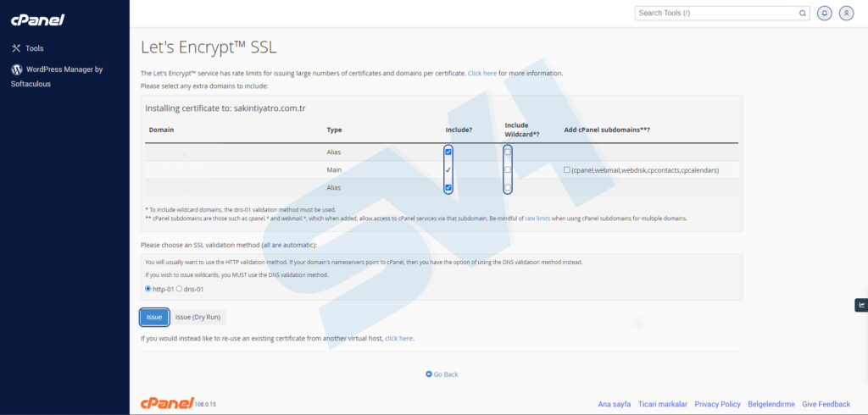Open the Ticari markalar footer link
Viewport: 868px width, 415px height.
[x=663, y=404]
